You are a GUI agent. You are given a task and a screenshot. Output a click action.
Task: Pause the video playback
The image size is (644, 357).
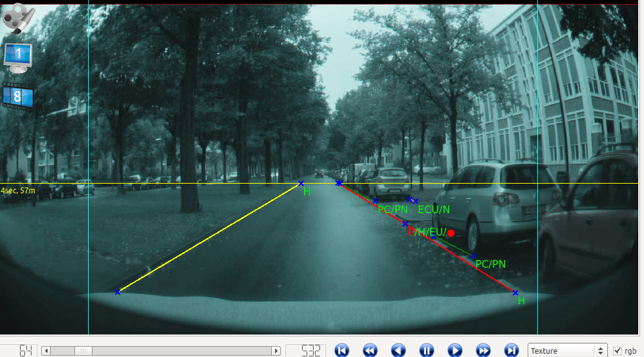click(x=427, y=351)
